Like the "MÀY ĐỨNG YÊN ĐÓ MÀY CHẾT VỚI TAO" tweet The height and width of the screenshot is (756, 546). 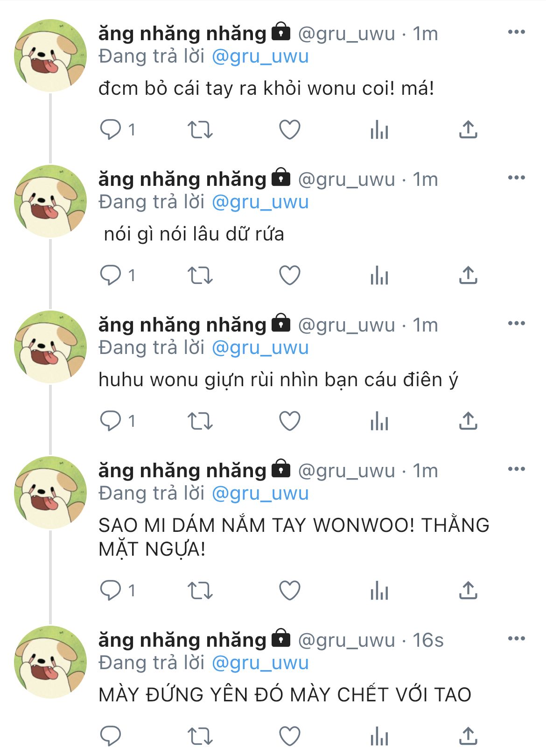(289, 736)
